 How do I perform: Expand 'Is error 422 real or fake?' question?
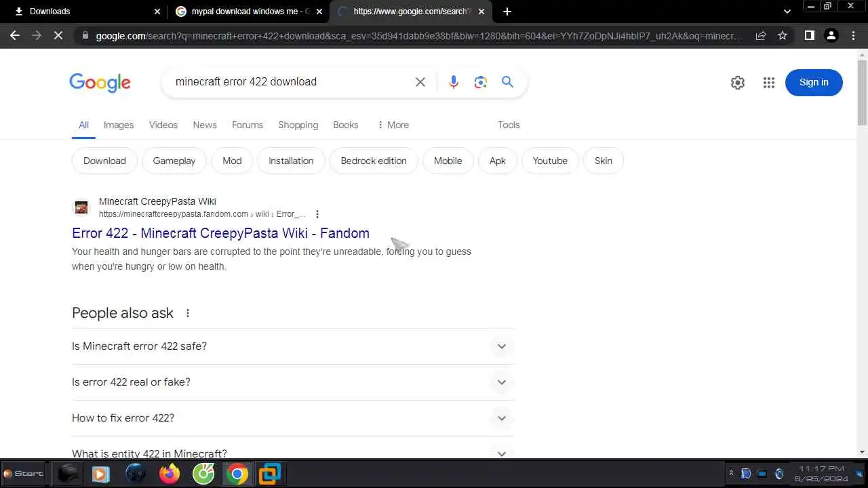click(x=293, y=382)
